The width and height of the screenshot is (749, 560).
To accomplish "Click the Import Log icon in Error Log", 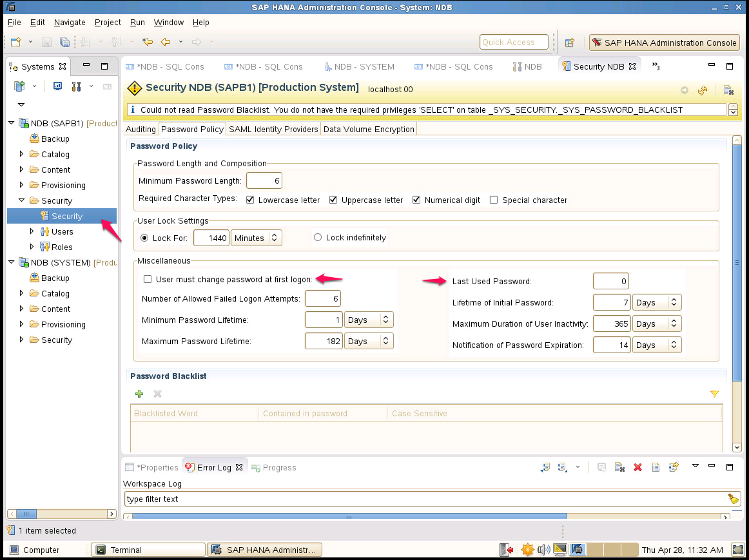I will [x=563, y=467].
